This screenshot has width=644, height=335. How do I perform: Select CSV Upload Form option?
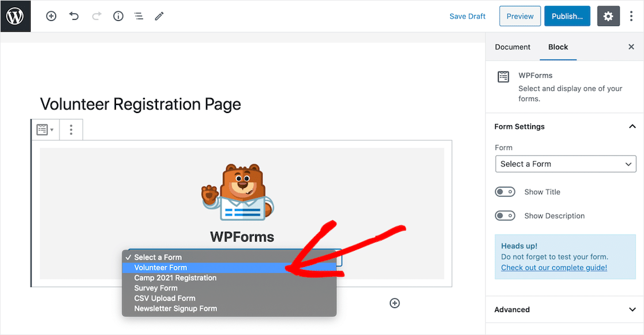229,299
